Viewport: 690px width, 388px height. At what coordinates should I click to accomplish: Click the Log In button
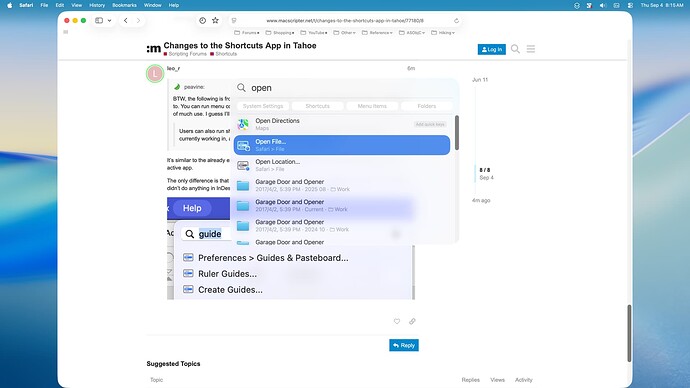tap(492, 49)
